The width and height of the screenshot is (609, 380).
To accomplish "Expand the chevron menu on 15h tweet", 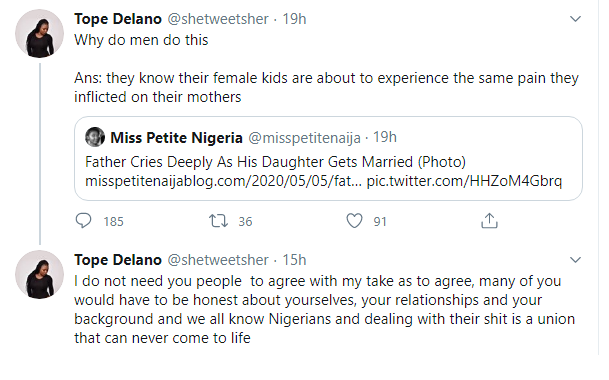I will click(x=575, y=260).
